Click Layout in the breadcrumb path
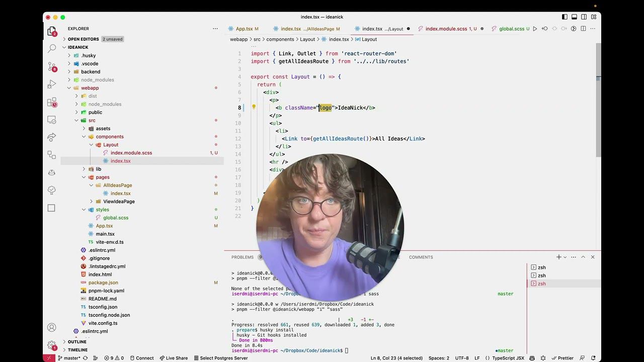The image size is (644, 362). 307,39
